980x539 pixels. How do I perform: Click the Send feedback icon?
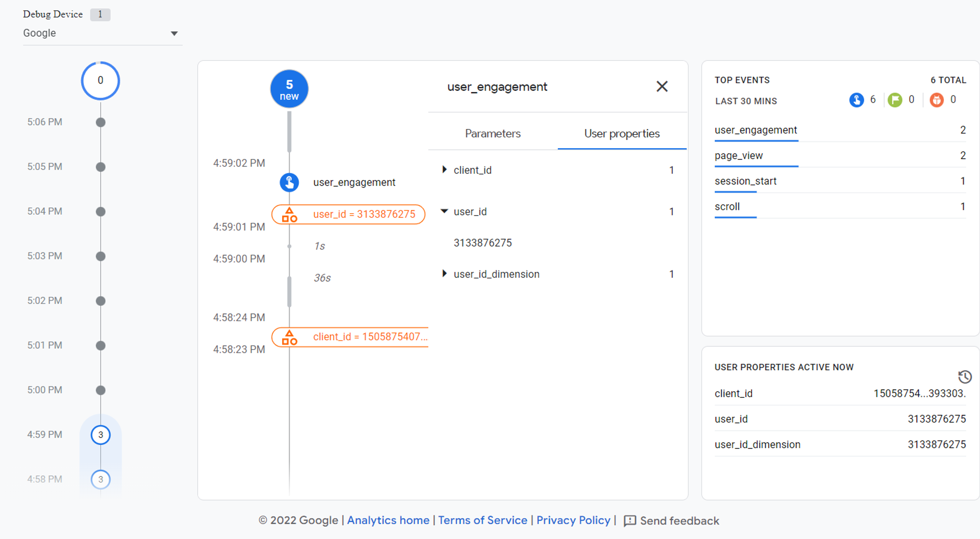point(630,521)
